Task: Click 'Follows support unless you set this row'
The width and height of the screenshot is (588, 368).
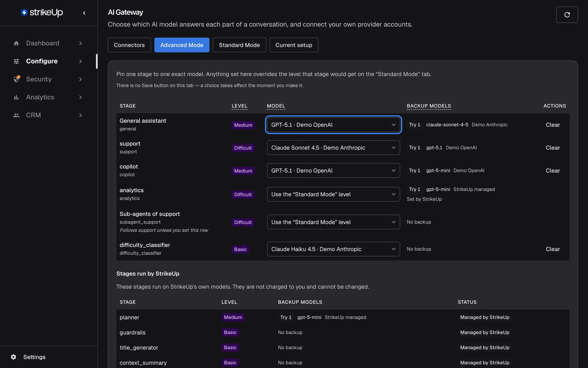Action: click(x=164, y=230)
